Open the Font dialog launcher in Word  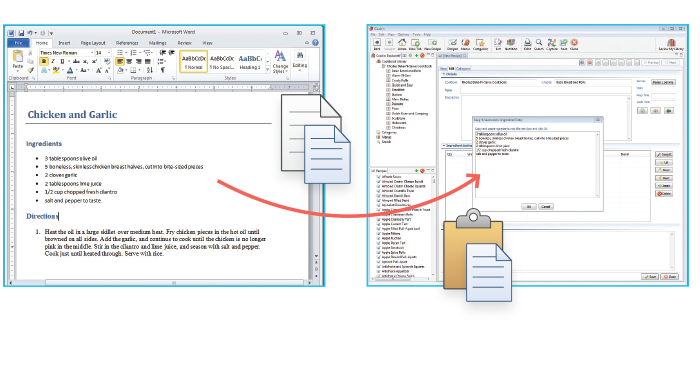coord(109,78)
